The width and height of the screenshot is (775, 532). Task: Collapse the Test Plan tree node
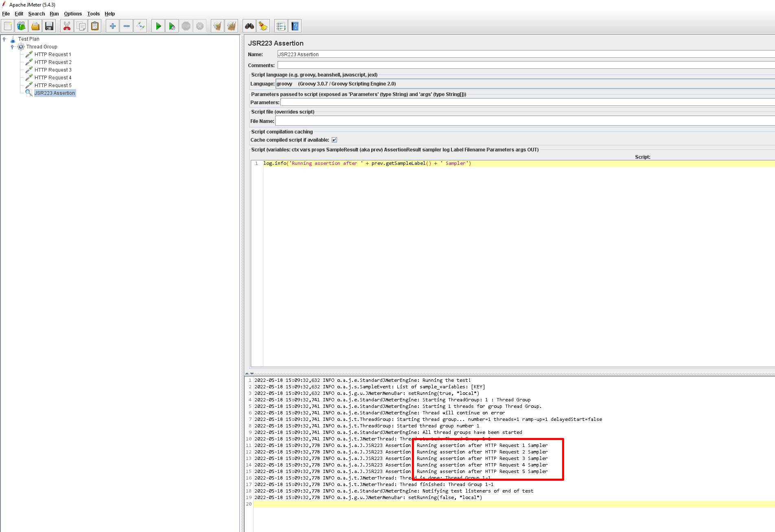pos(4,39)
